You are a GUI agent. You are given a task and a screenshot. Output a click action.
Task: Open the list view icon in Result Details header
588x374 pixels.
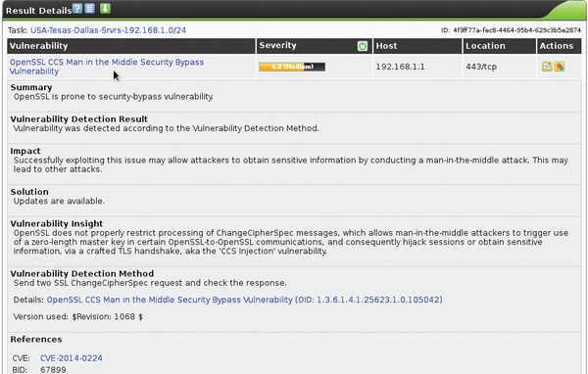coord(89,8)
